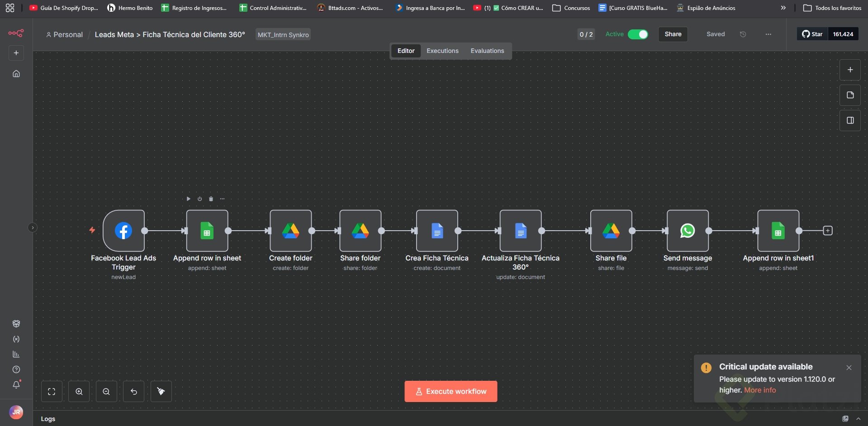
Task: Open the help question mark icon
Action: tap(16, 369)
